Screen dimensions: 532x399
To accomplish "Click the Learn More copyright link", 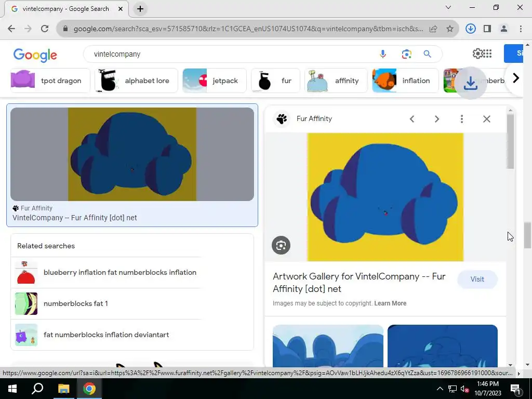I will (x=390, y=303).
